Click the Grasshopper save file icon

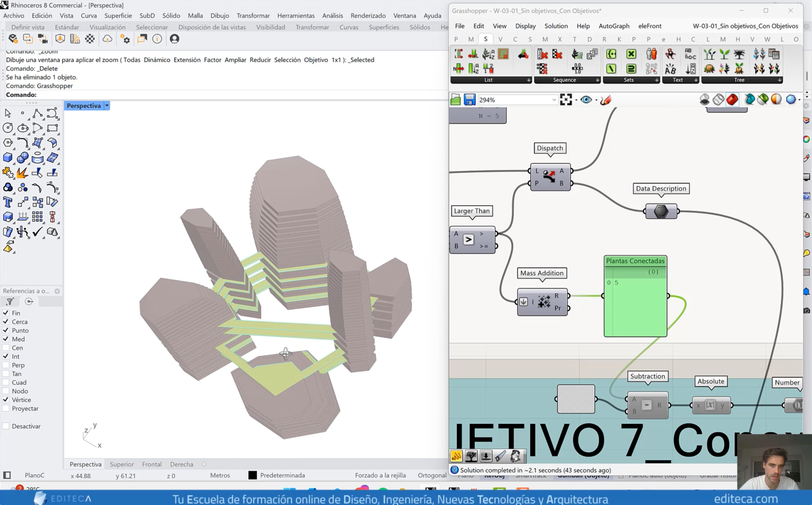[469, 99]
